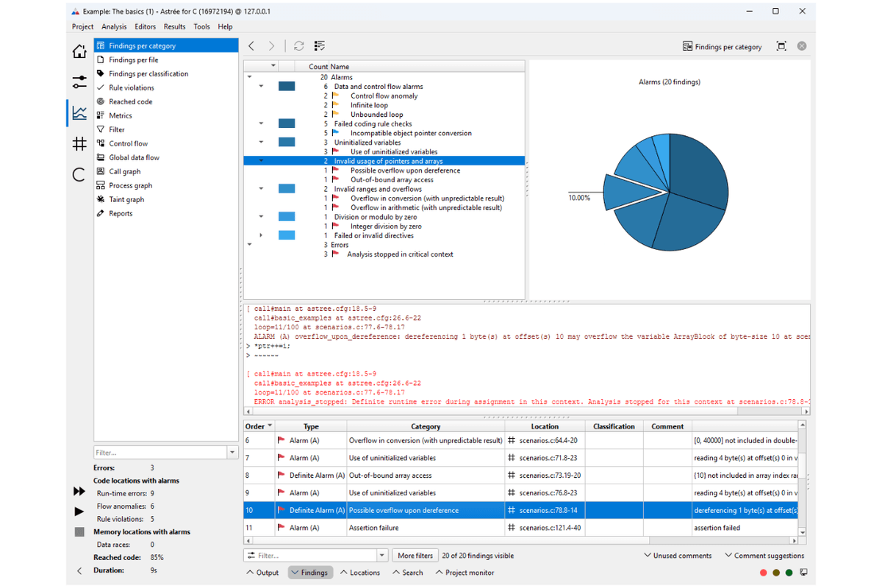Viewport: 882px width, 588px height.
Task: Click the back navigation arrow
Action: [x=251, y=46]
